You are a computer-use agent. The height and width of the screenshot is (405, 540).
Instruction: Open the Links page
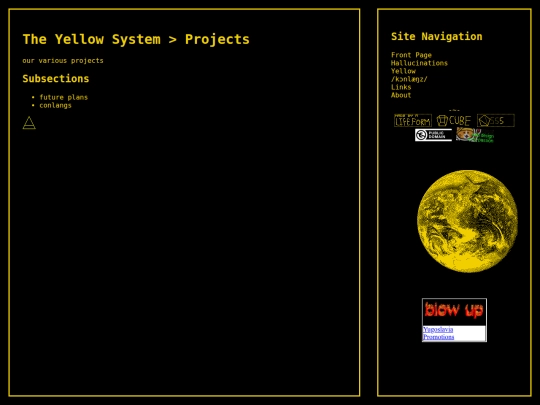pos(401,87)
